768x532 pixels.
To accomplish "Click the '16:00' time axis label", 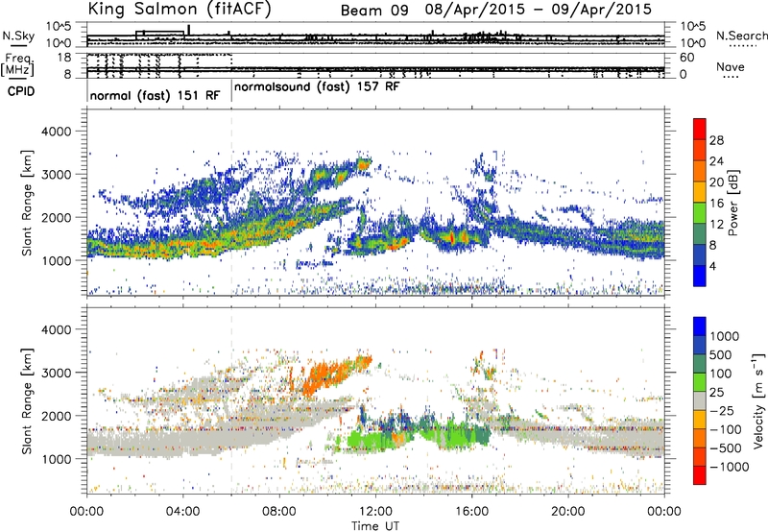I will (x=471, y=512).
